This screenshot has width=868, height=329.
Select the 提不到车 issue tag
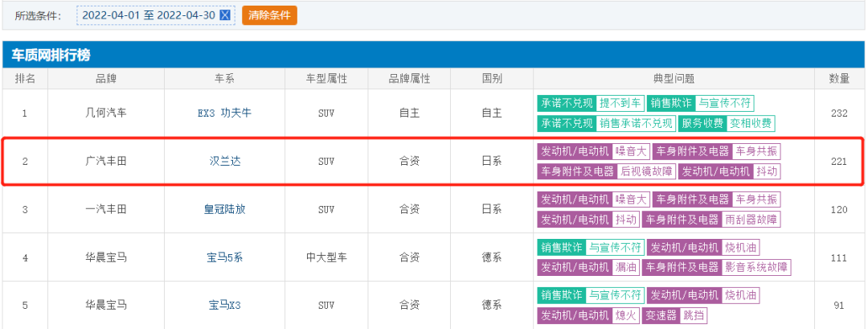tap(620, 103)
